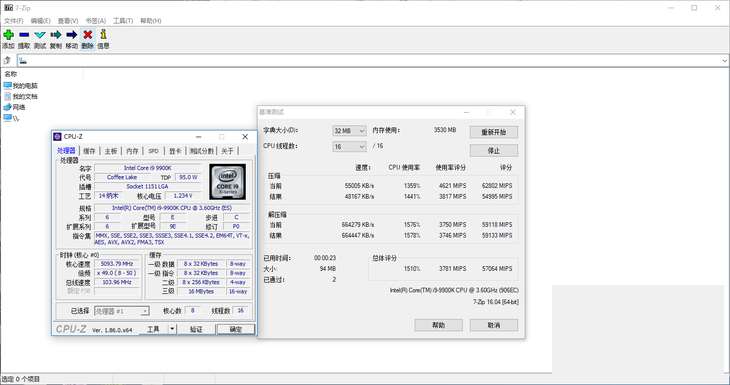
Task: Click the memory usage 3530 MB value
Action: [x=445, y=130]
